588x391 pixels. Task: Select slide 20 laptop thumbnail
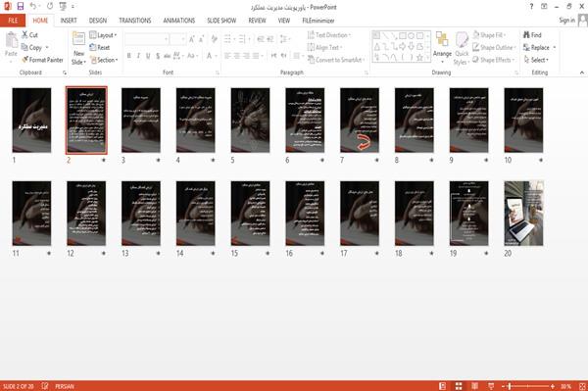(x=523, y=213)
